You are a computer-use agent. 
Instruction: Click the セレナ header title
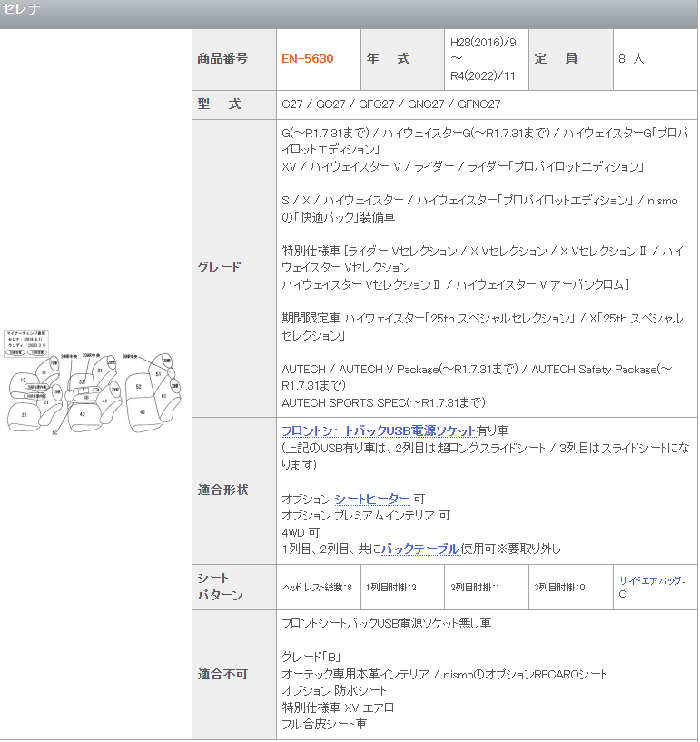[21, 8]
